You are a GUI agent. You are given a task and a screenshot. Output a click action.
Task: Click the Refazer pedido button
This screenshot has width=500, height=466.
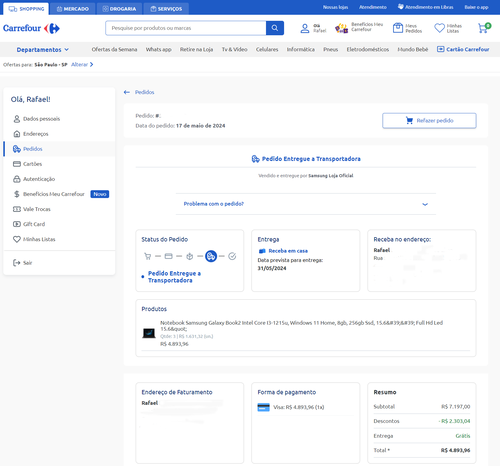click(x=429, y=121)
